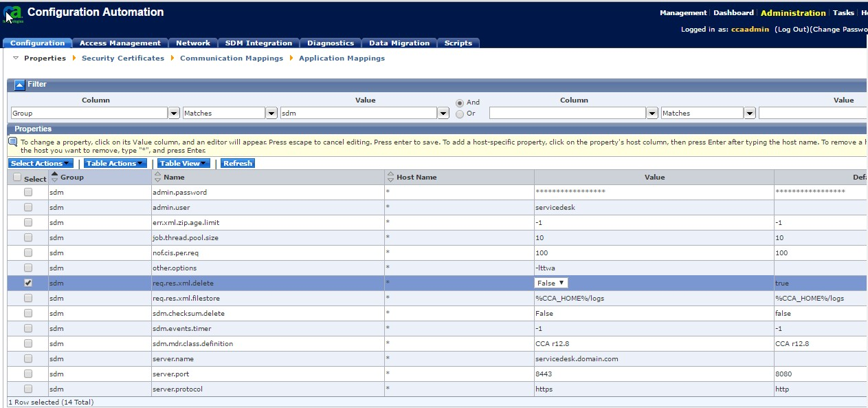Viewport: 868px width, 408px height.
Task: Sort the Host Name column using arrows
Action: 390,177
